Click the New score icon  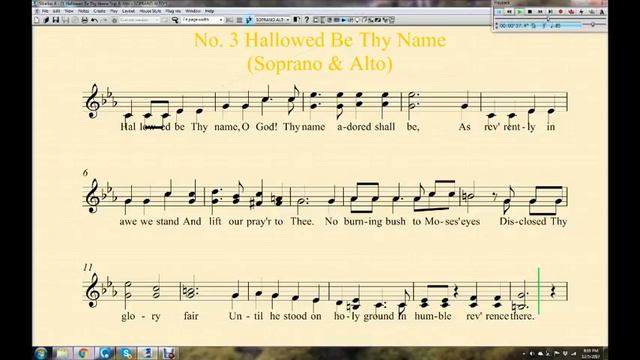[x=37, y=20]
